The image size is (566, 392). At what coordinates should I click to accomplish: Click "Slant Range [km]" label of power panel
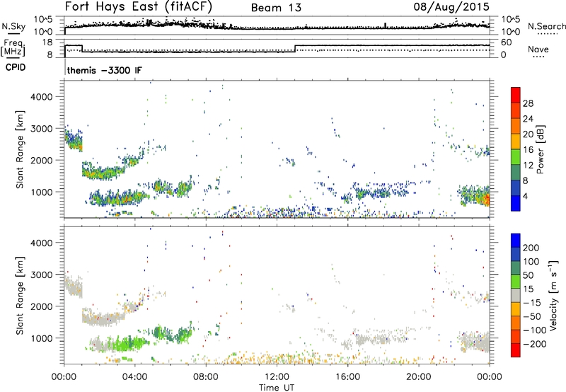(20, 149)
